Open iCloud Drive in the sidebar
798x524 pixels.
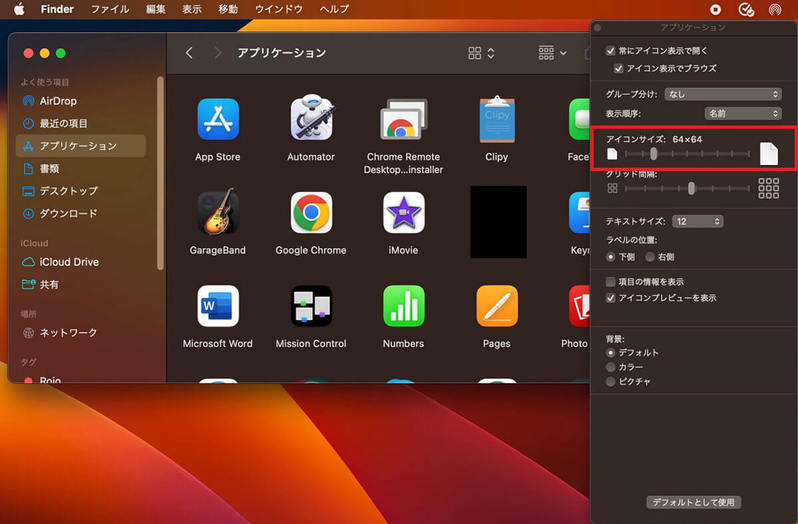(x=81, y=261)
